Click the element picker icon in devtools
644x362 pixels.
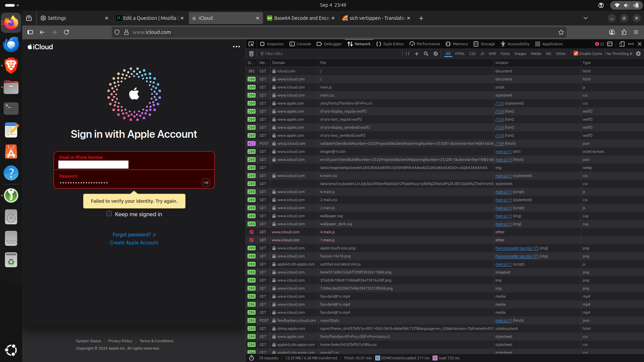click(x=251, y=44)
